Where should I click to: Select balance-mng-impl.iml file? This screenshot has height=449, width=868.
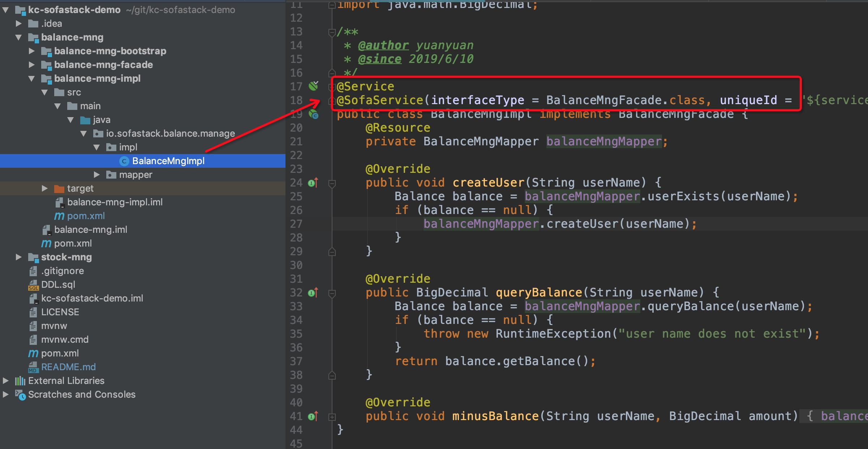click(115, 202)
